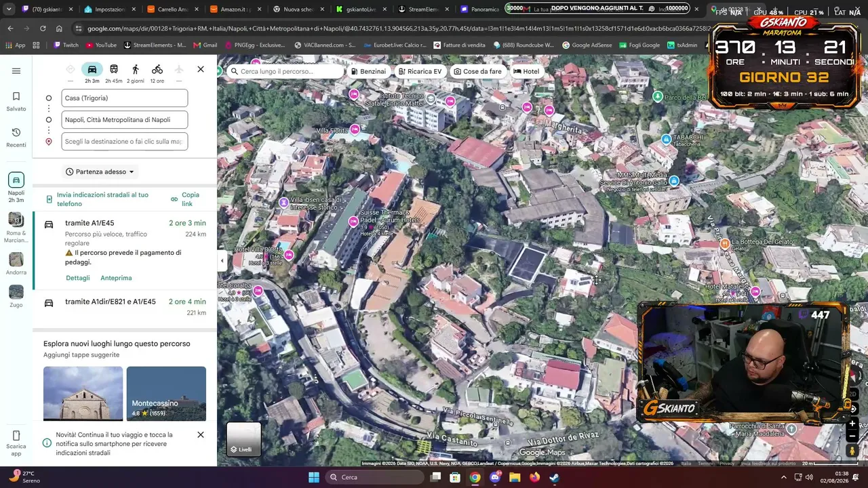Switch to the Carrello Amazon tab

coord(172,9)
